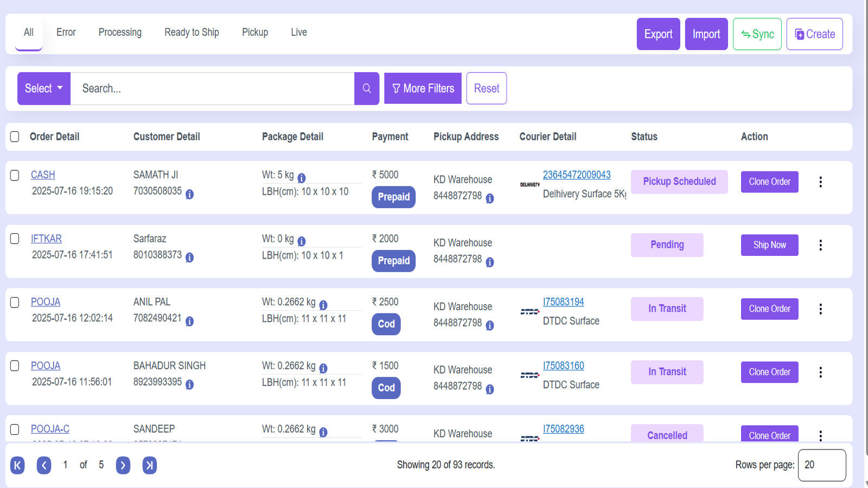Show weight info for SANDEEP package
This screenshot has height=488, width=868.
323,432
